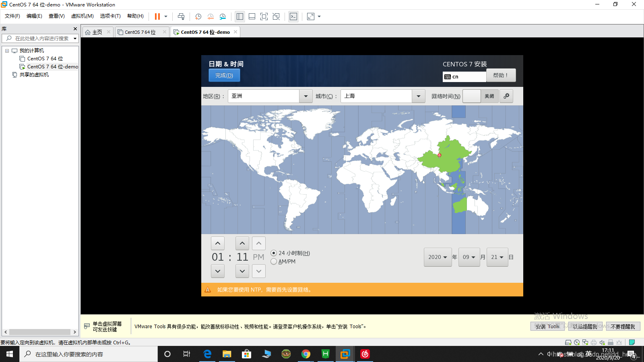The image size is (644, 362).
Task: Open Google Chrome from the taskbar
Action: [306, 354]
